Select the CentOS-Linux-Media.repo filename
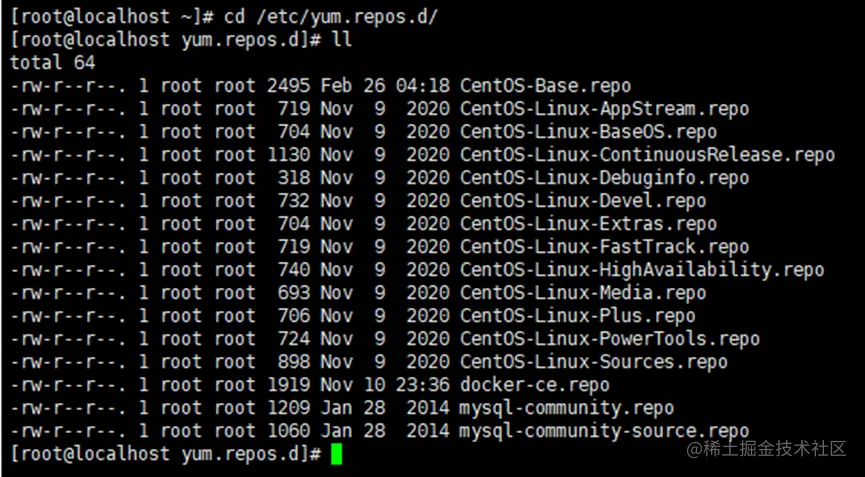Image resolution: width=865 pixels, height=477 pixels. pos(583,293)
